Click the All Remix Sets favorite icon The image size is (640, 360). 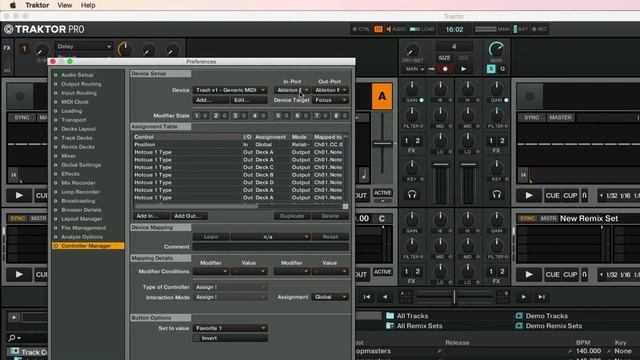[390, 326]
